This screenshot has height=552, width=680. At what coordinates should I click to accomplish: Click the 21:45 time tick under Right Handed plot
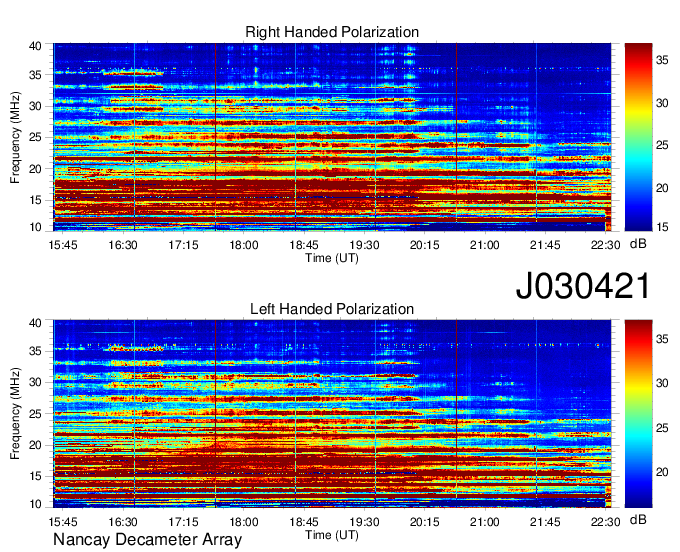point(545,245)
